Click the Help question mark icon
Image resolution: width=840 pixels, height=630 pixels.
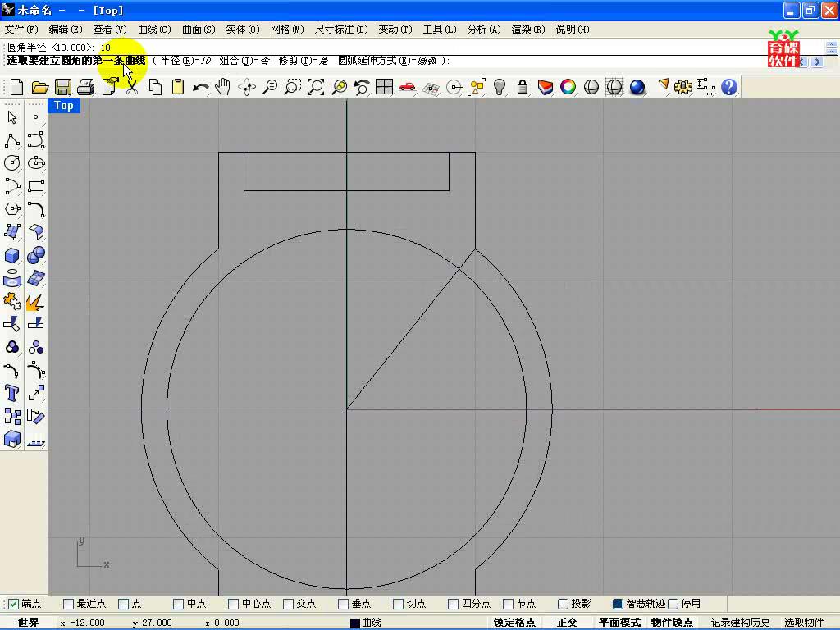(729, 87)
